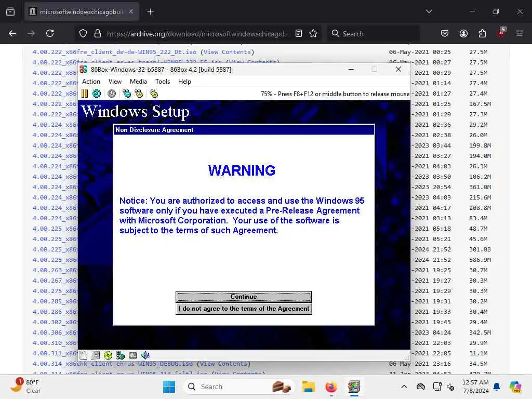Viewport: 532px width, 399px height.
Task: Open the Save to Pocket icon
Action: [445, 33]
